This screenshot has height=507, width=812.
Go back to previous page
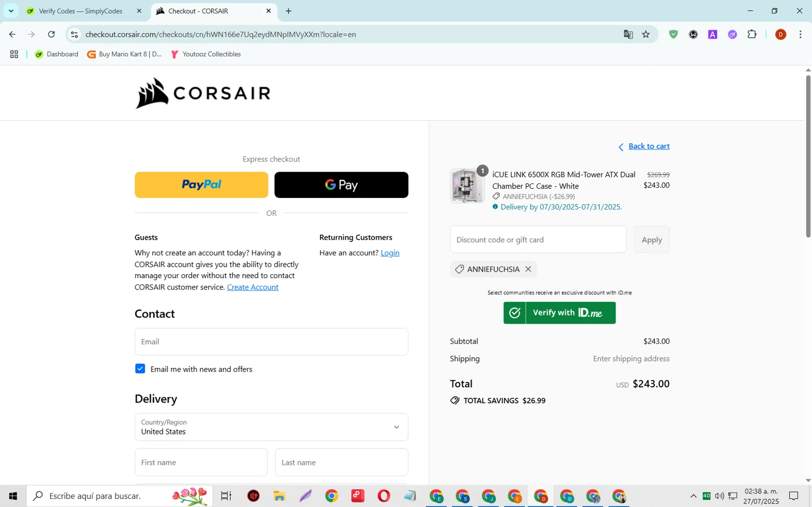(12, 34)
